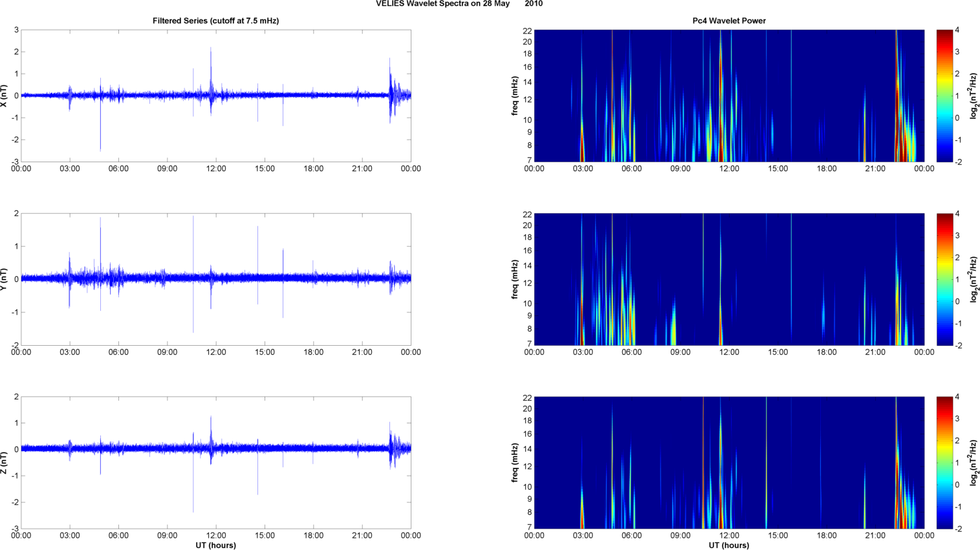
Task: Click freq (mHz) label of bottom spectrogram
Action: [515, 463]
